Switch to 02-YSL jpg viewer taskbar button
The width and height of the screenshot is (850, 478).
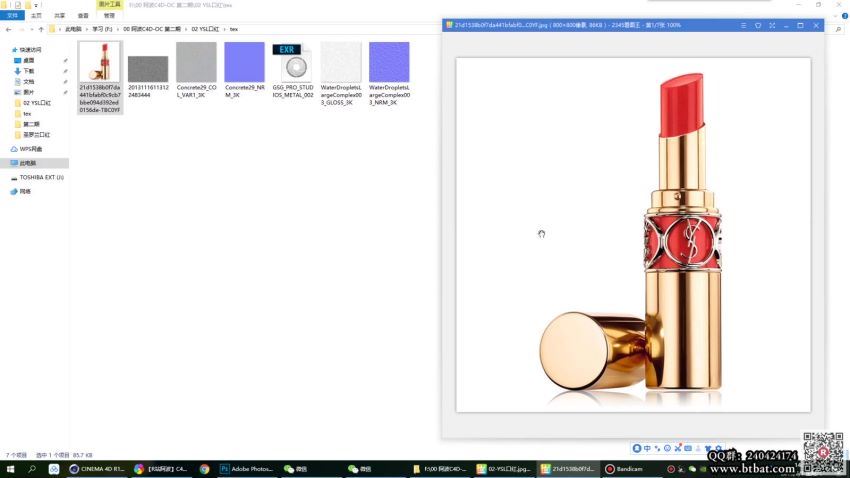505,469
